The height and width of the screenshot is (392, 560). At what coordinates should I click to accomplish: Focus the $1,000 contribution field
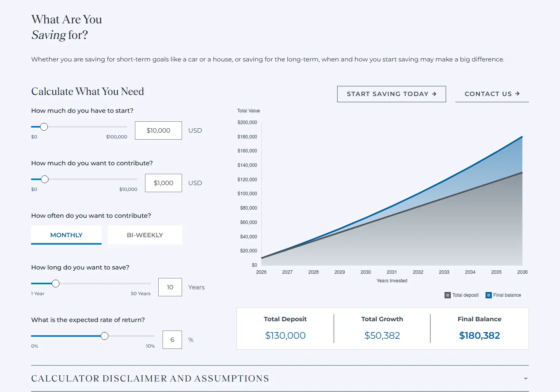click(163, 183)
